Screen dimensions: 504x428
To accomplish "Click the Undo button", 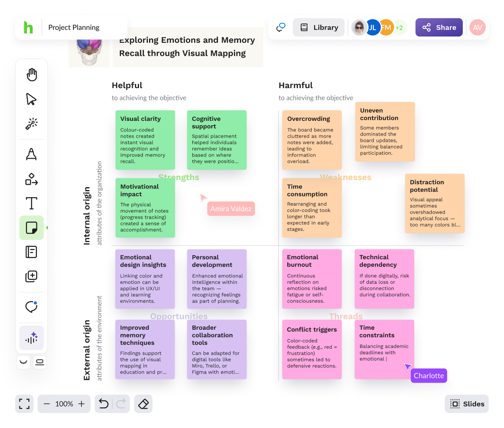I will coord(104,404).
